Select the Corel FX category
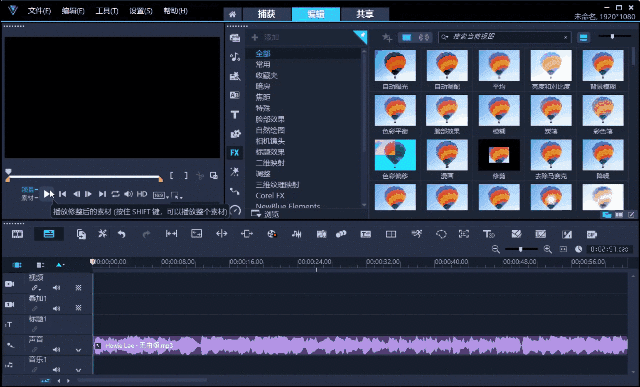 270,196
